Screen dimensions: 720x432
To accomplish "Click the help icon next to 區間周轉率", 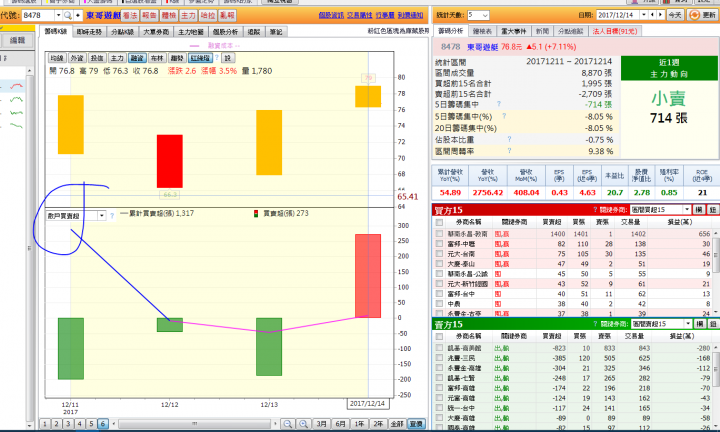I will [509, 151].
